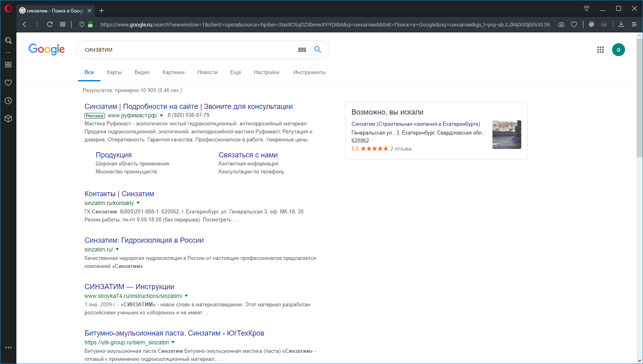Open sidebar search magnifier
Image resolution: width=643 pixels, height=364 pixels.
coord(8,40)
